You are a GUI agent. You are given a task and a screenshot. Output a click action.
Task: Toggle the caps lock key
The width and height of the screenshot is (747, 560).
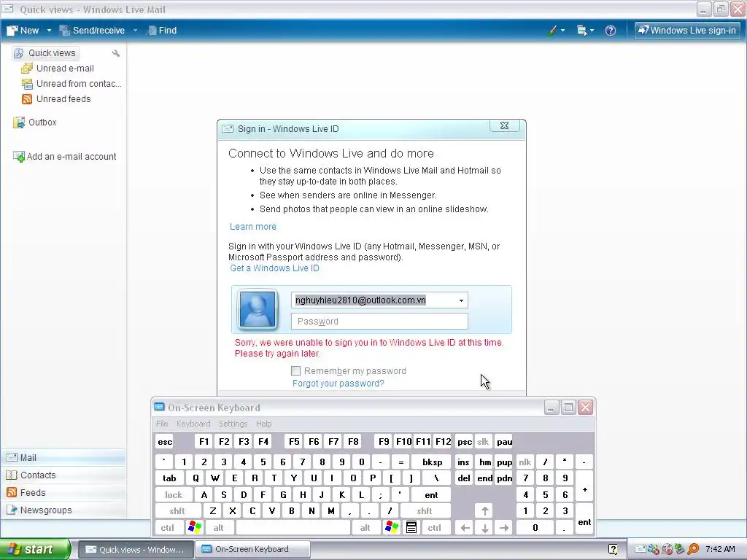point(174,495)
